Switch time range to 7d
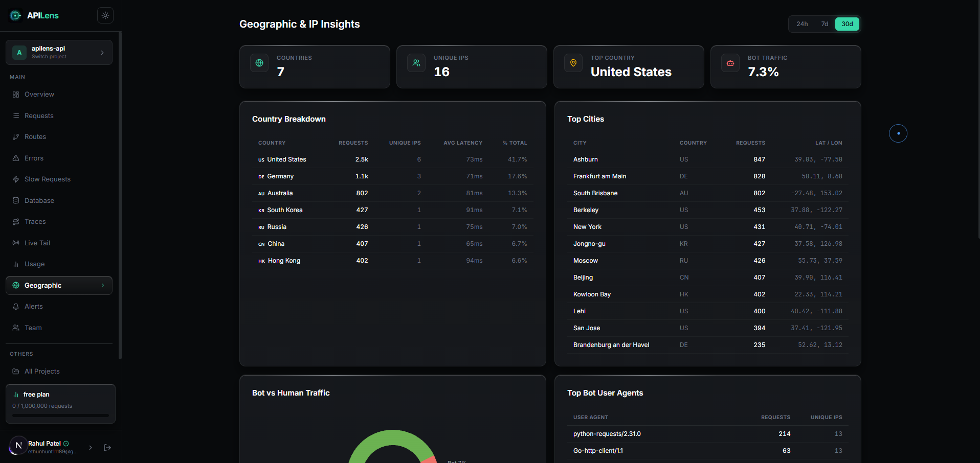Viewport: 980px width, 463px height. pos(825,24)
